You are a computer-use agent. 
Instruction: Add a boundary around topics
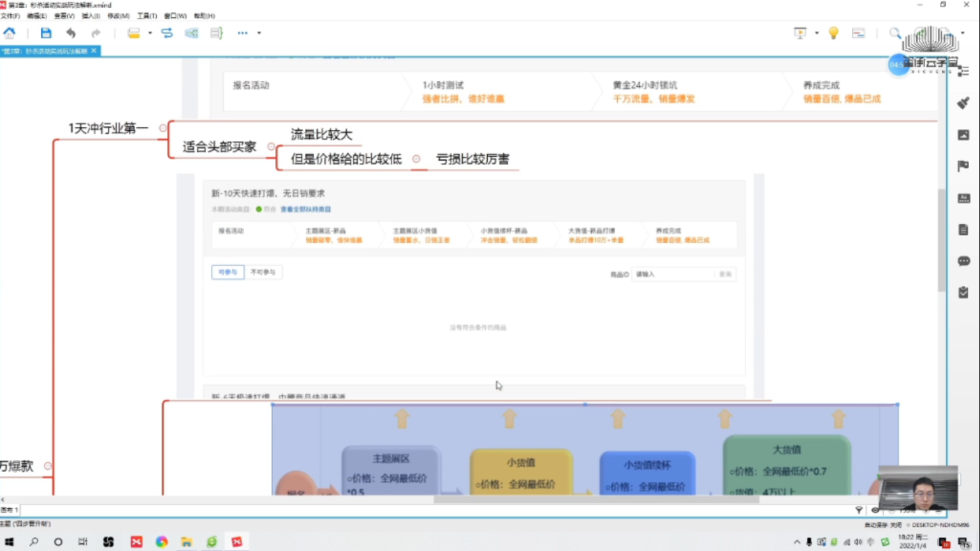(x=191, y=33)
